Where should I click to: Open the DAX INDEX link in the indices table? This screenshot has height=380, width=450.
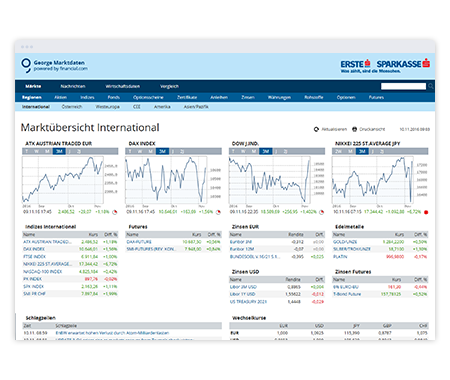tap(34, 249)
